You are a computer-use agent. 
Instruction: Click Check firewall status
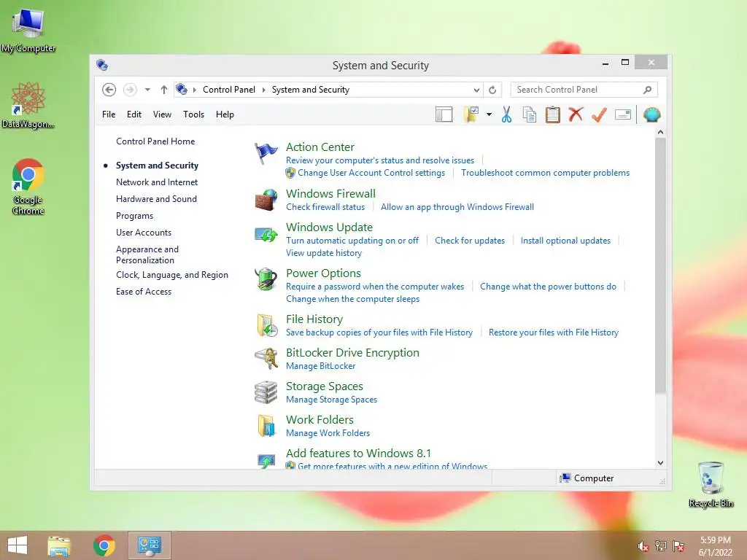point(325,207)
